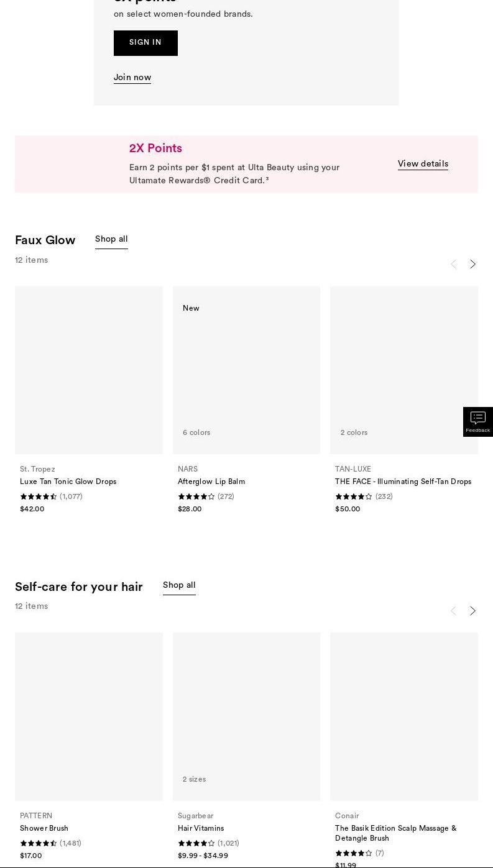Screen dimensions: 493x868
Task: Shop all Self-care for your hair items
Action: point(179,585)
